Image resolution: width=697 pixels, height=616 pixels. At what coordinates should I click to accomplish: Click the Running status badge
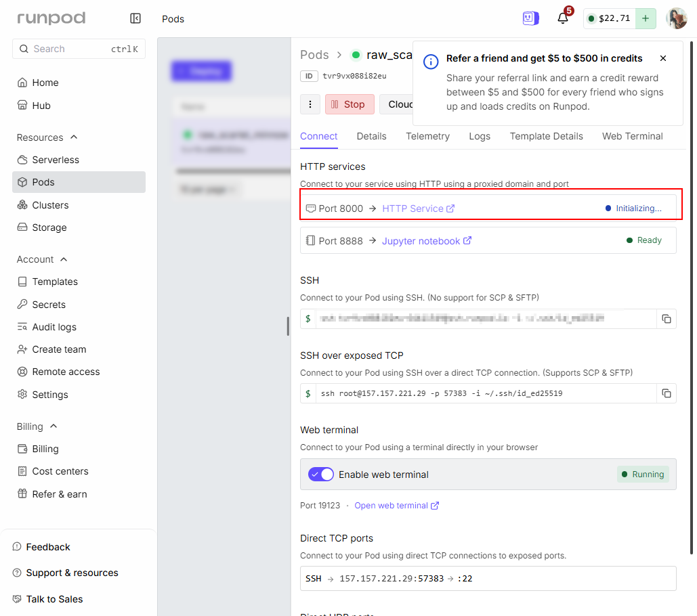(x=643, y=475)
